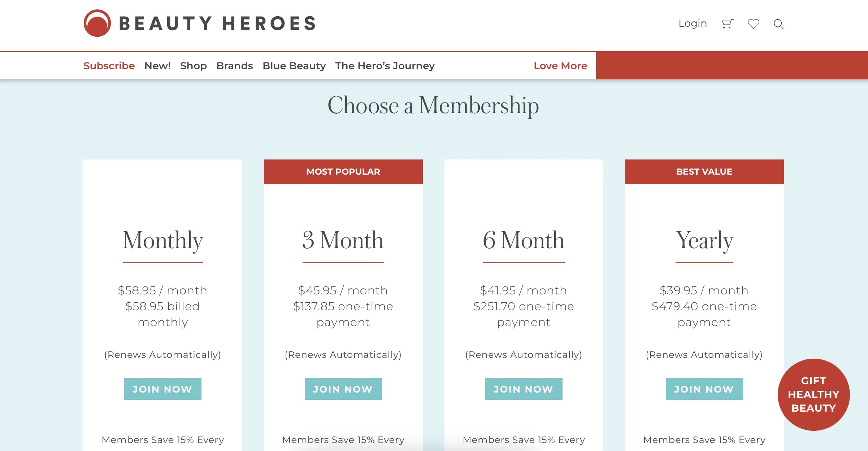Image resolution: width=868 pixels, height=451 pixels.
Task: Click the Beauty Heroes red circle logo
Action: pos(97,23)
